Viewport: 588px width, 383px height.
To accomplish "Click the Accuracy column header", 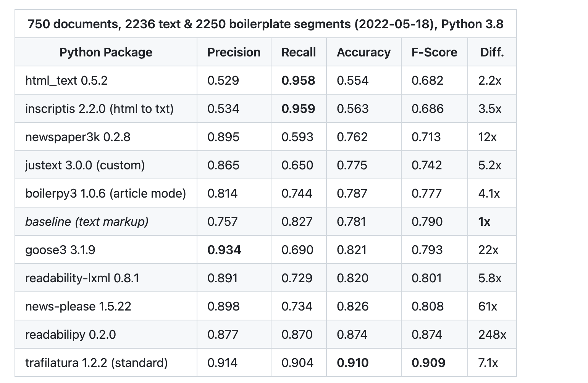I will 363,52.
